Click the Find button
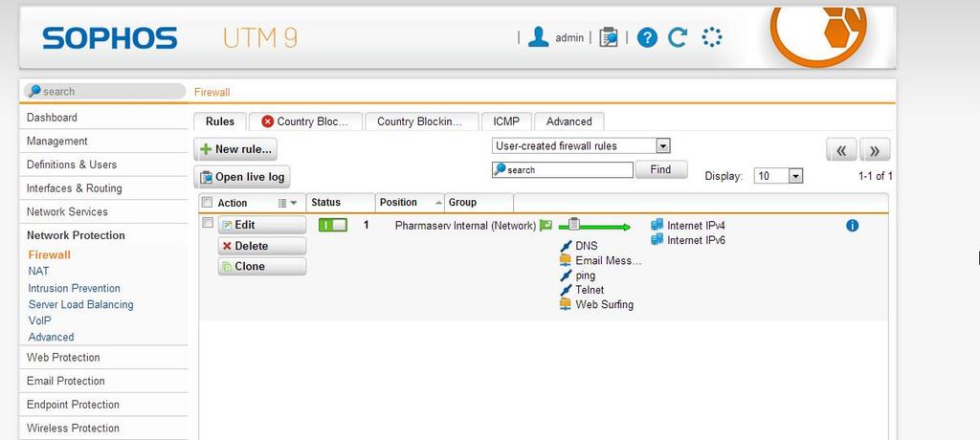Screen dimensions: 980x440 [x=660, y=169]
